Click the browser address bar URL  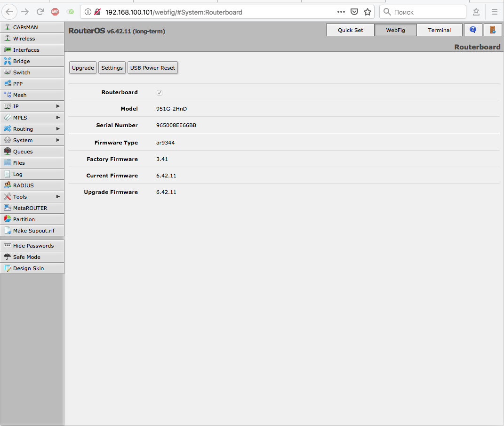174,12
